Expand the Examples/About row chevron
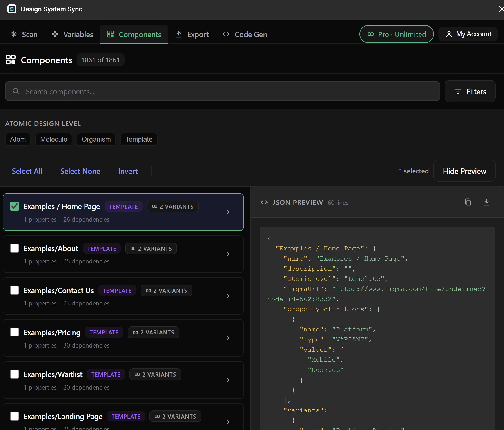The width and height of the screenshot is (504, 430). pos(228,254)
